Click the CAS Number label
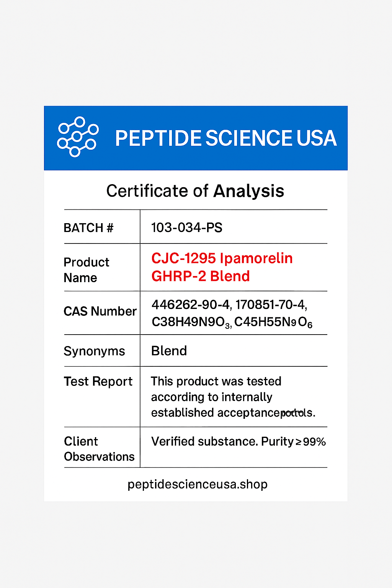Viewport: 392px width, 588px height. pyautogui.click(x=100, y=311)
